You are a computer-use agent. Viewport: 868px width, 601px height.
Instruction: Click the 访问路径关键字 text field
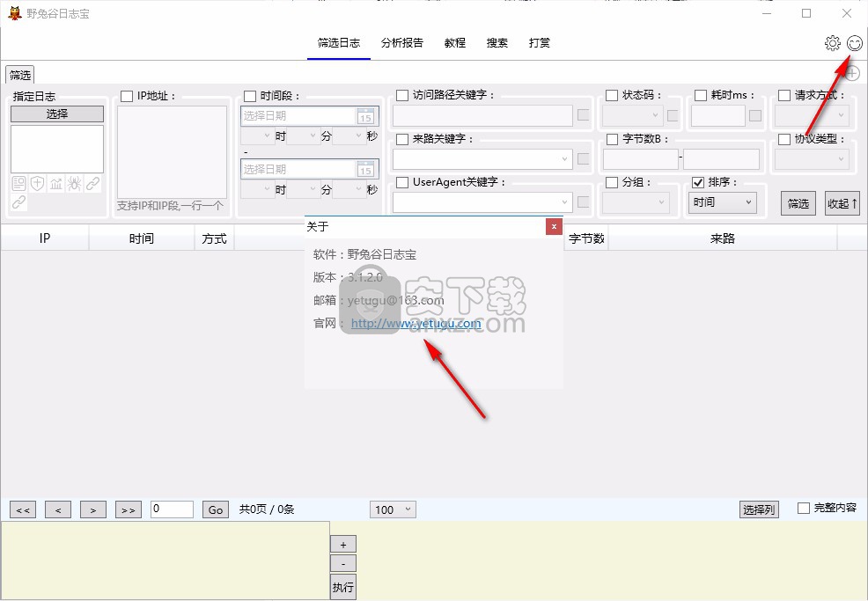pyautogui.click(x=482, y=115)
